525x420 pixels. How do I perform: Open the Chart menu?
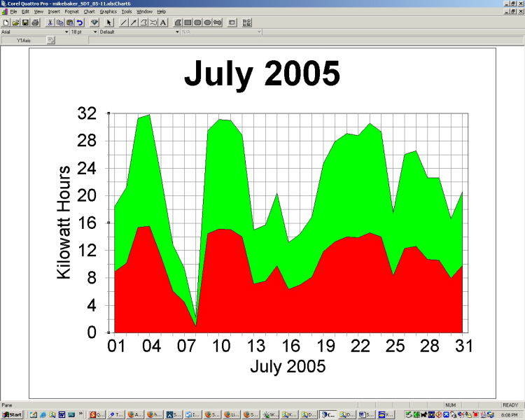point(89,12)
